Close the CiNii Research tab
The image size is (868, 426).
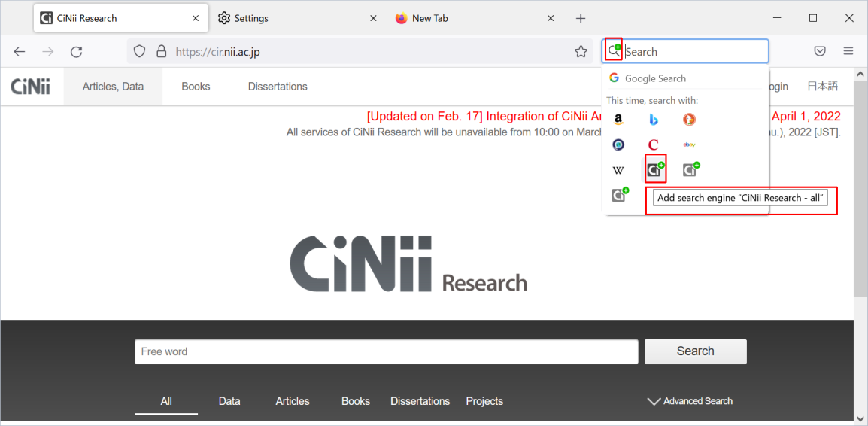(x=196, y=18)
